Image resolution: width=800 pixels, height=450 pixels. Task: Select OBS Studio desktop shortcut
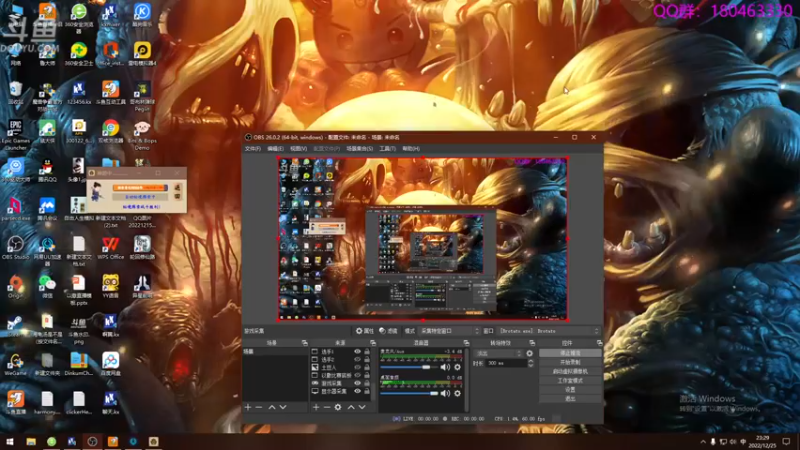click(x=15, y=247)
